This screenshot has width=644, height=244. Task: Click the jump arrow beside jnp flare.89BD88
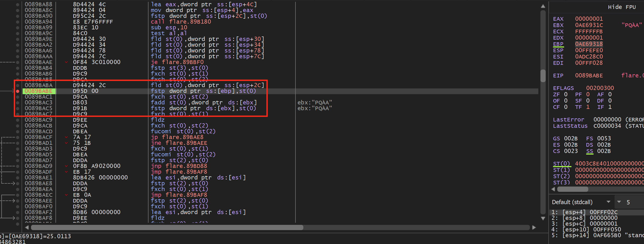[x=66, y=166]
